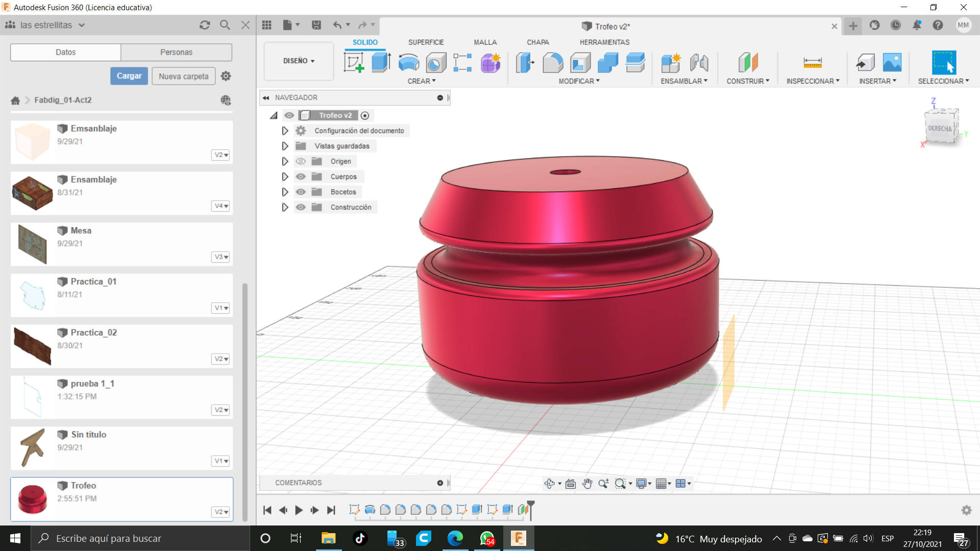This screenshot has height=551, width=980.
Task: Select the Measure tool
Action: 813,63
